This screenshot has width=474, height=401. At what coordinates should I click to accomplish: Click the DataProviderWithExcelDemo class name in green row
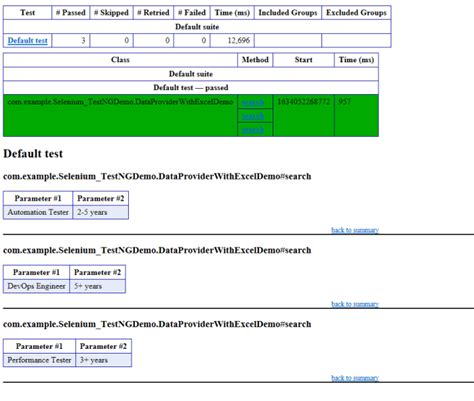(120, 102)
